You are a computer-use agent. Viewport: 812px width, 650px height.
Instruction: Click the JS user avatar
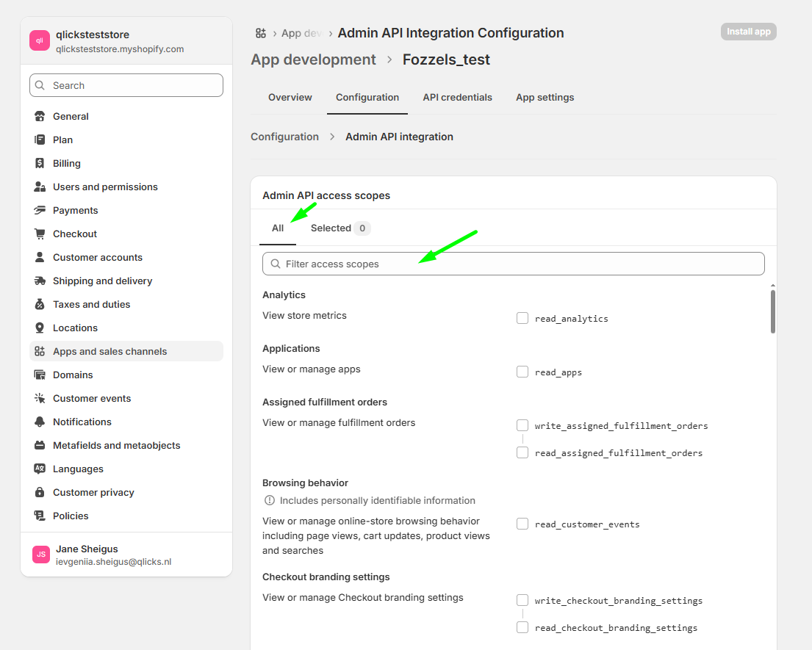click(41, 555)
